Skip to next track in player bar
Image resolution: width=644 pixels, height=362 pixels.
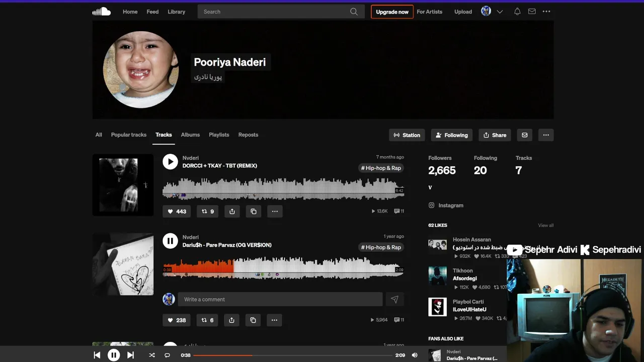[130, 355]
